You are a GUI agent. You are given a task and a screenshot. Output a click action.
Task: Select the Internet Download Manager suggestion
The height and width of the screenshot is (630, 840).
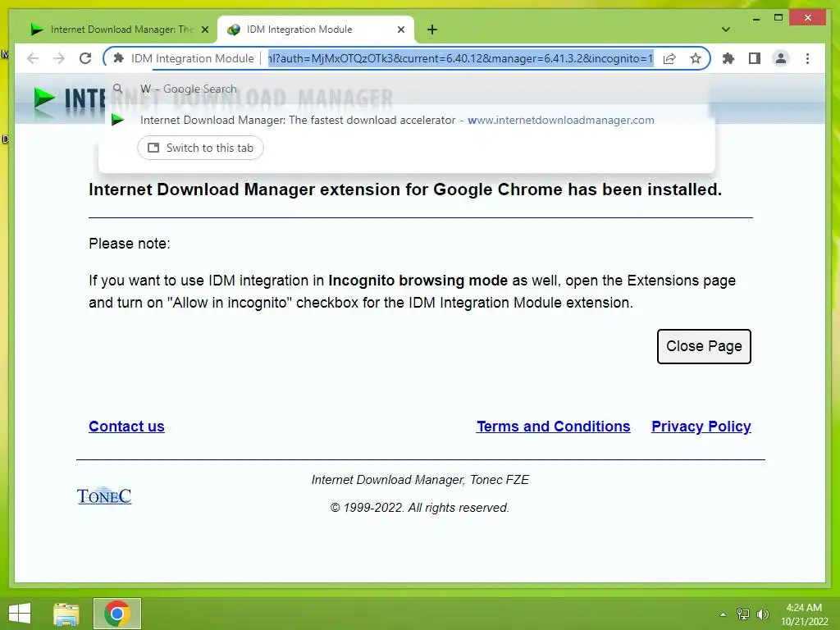click(407, 120)
